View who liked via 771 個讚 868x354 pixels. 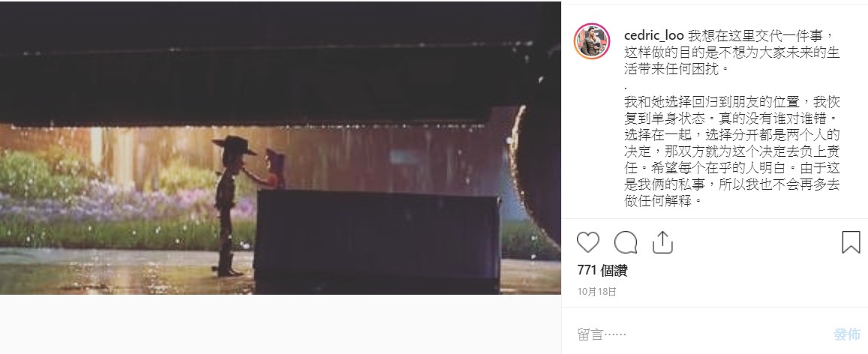pyautogui.click(x=602, y=271)
